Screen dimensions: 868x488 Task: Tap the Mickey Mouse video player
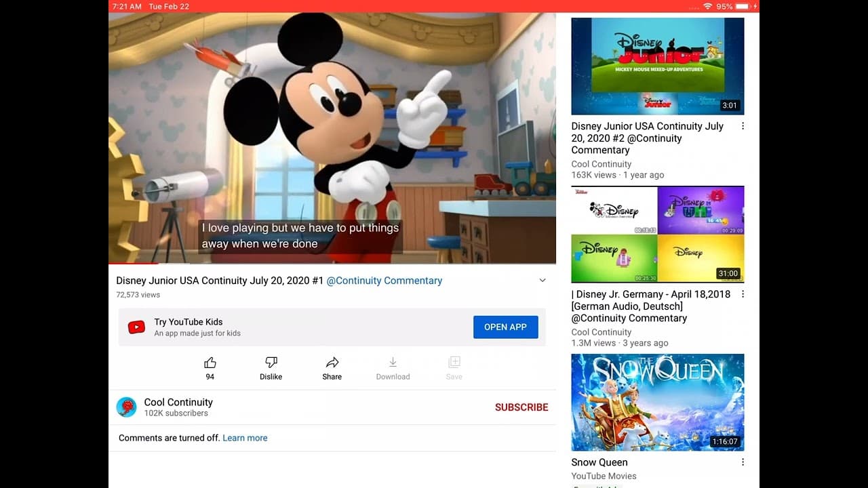tap(332, 138)
